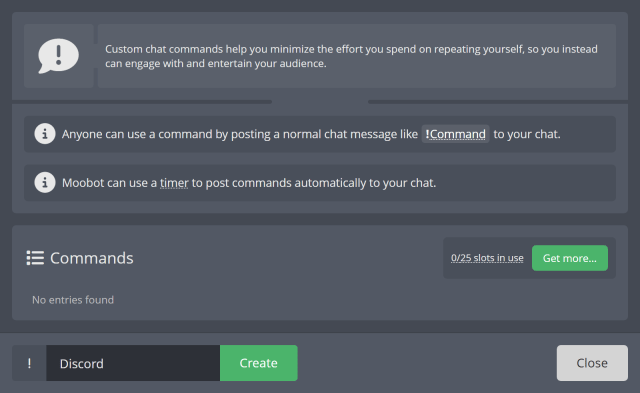
Task: Click the speech bubble exclamation icon
Action: (58, 56)
